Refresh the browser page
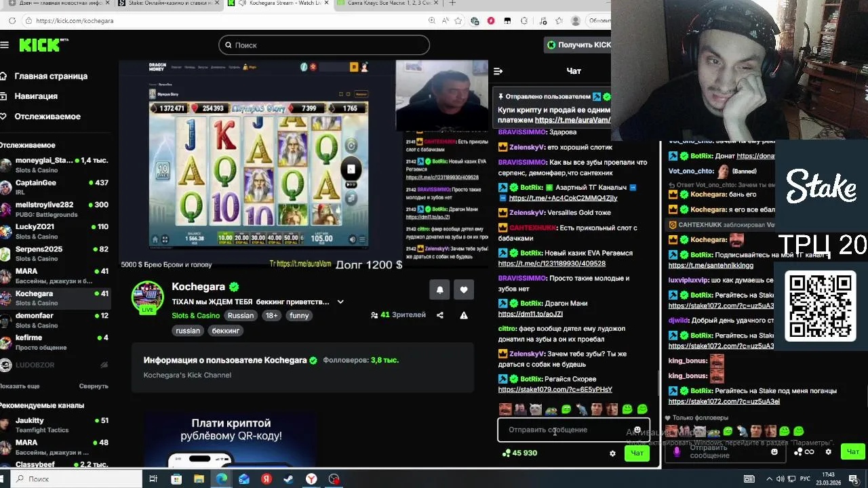This screenshot has height=488, width=868. pyautogui.click(x=12, y=20)
